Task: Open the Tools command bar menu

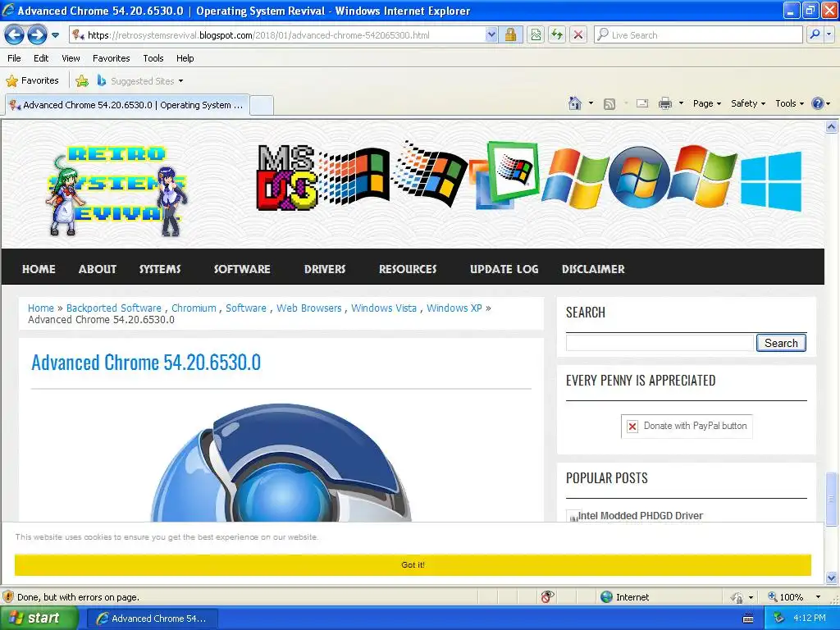Action: click(789, 103)
